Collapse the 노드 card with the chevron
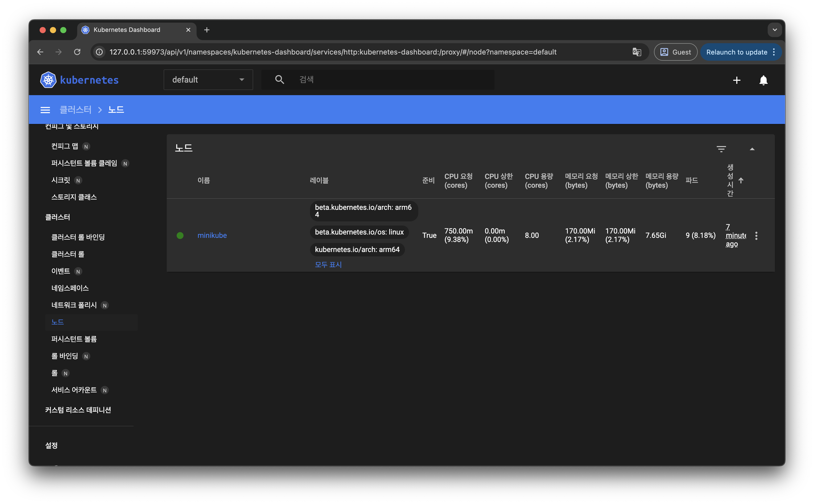 tap(753, 148)
